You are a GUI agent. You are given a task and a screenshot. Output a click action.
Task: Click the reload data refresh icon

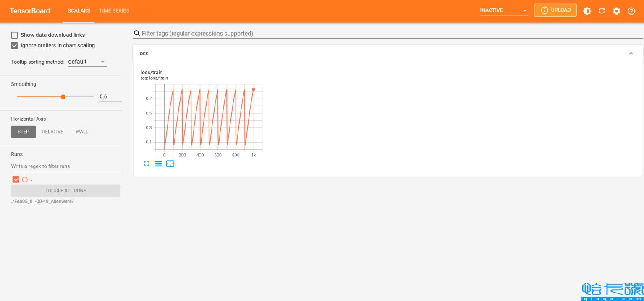point(602,11)
